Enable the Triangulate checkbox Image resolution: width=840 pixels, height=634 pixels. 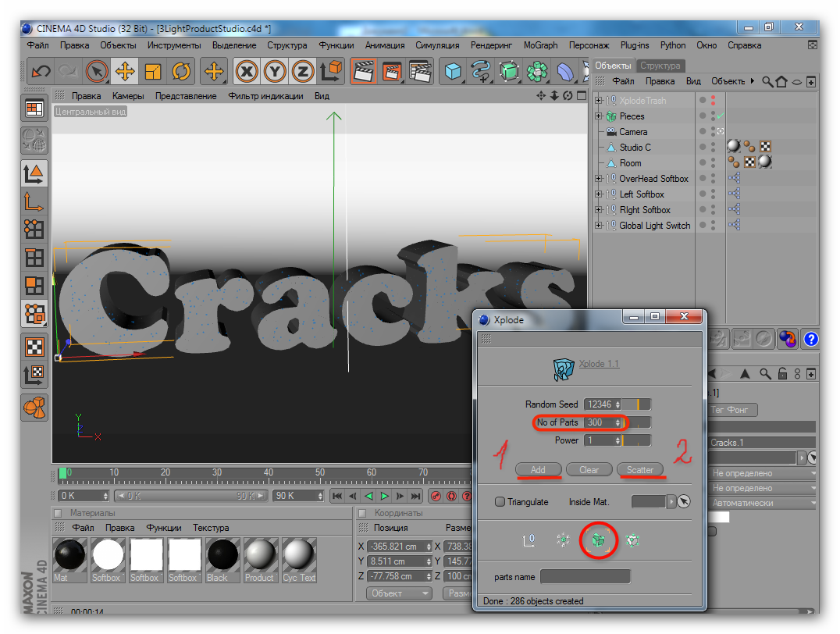(500, 501)
